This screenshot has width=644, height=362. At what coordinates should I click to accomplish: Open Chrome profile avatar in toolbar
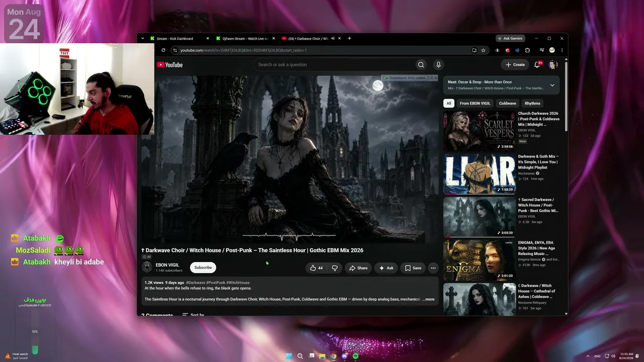(x=552, y=50)
